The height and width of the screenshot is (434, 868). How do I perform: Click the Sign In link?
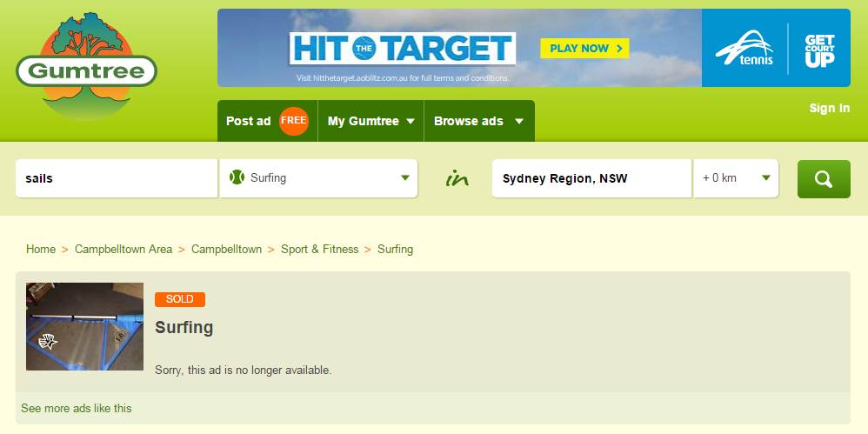[829, 108]
